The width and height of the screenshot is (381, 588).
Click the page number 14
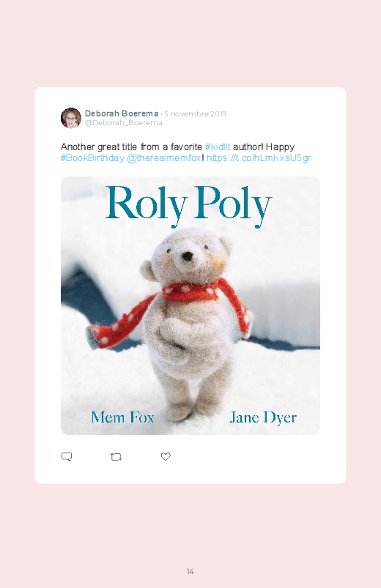point(190,571)
